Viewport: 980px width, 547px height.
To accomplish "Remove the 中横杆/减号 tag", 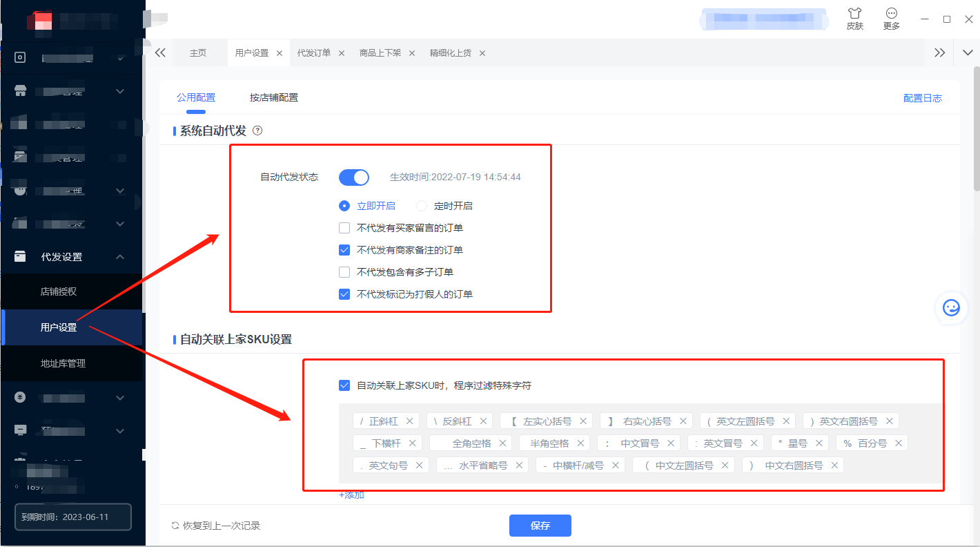I will tap(615, 466).
